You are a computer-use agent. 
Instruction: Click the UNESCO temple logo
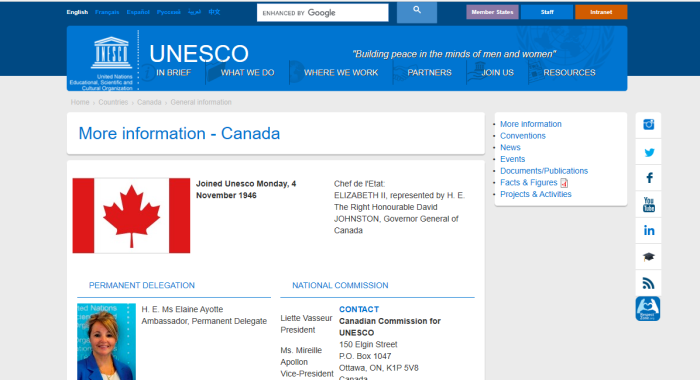pos(111,53)
